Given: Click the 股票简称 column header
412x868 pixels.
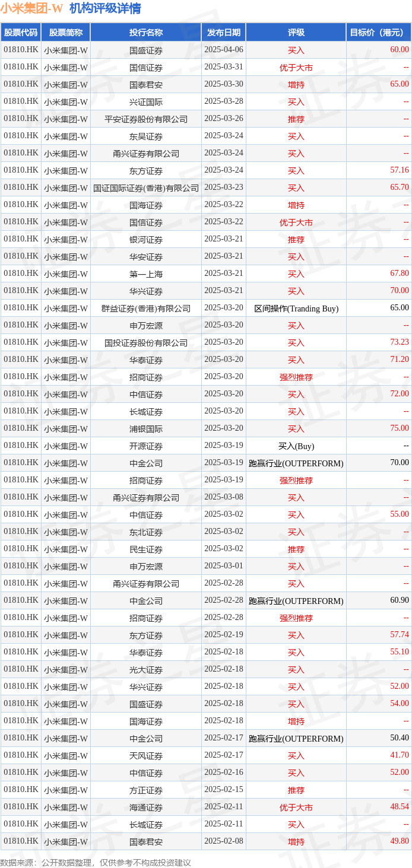Looking at the screenshot, I should pyautogui.click(x=66, y=33).
